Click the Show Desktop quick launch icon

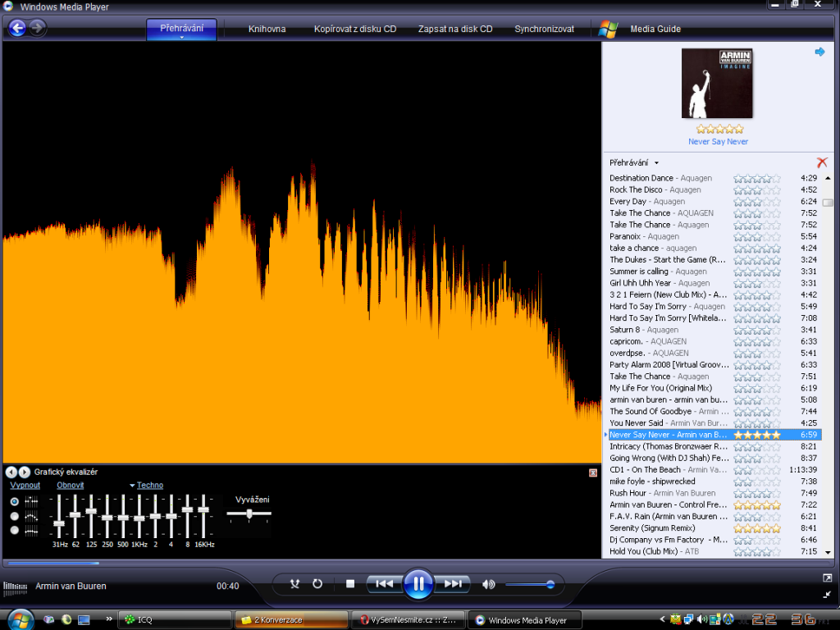point(84,620)
